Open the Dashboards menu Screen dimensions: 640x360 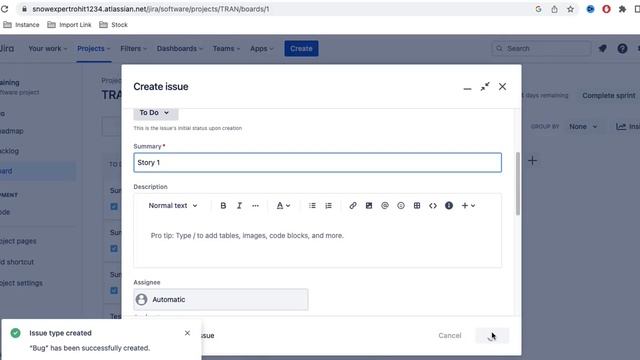180,49
